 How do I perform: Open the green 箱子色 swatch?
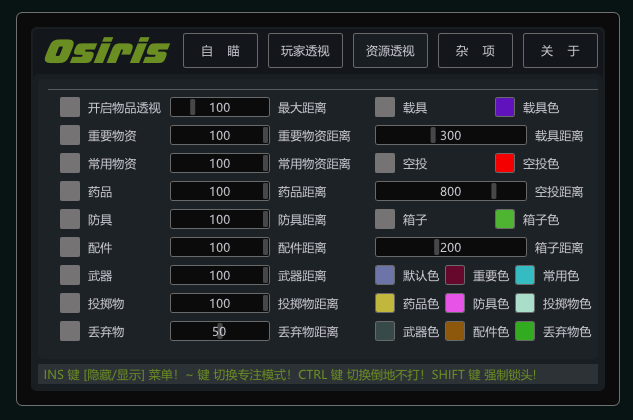505,219
